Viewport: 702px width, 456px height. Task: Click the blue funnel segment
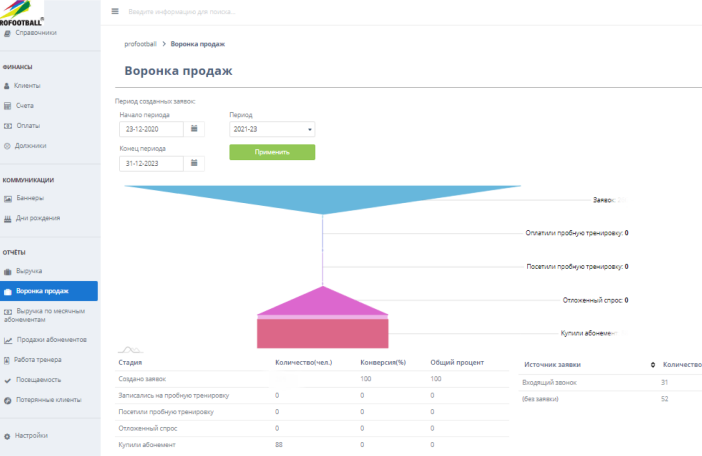(x=322, y=198)
